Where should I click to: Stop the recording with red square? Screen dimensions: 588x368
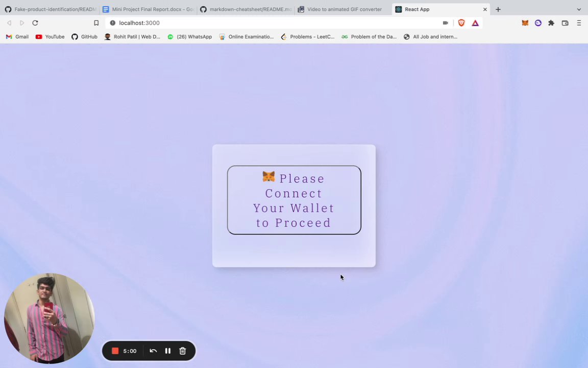point(115,351)
